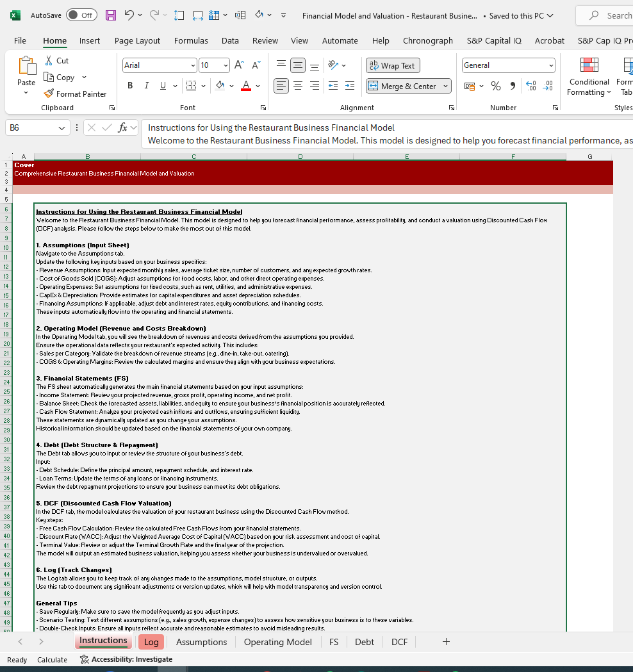Increase font size with the larger A icon
This screenshot has height=672, width=633.
239,65
